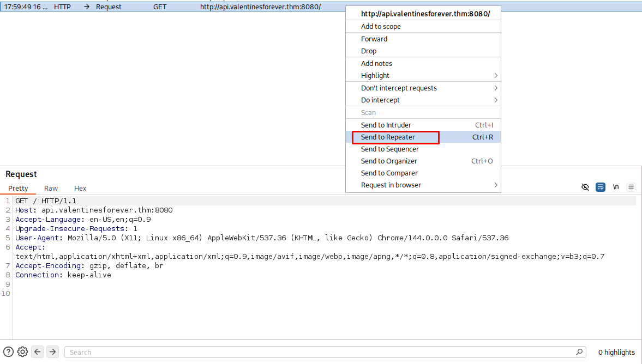Toggle the \n non-printable characters button
The image size is (642, 364).
coord(616,187)
